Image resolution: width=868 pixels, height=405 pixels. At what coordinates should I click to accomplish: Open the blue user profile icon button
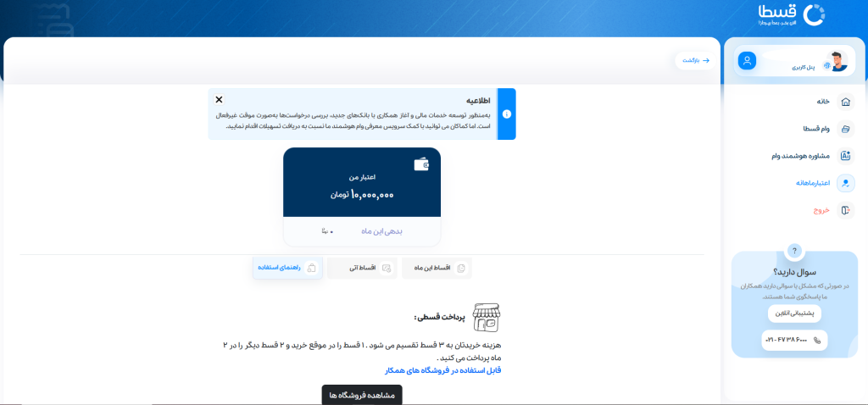pyautogui.click(x=747, y=61)
